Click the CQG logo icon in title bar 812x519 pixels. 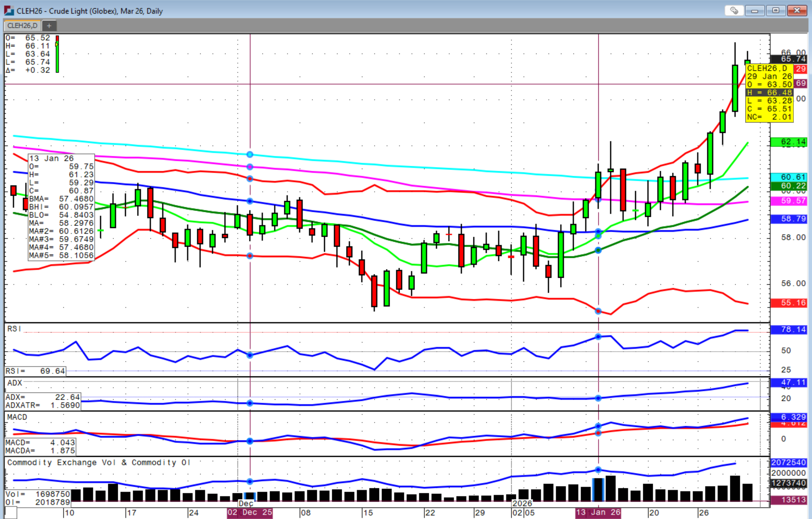coord(8,11)
